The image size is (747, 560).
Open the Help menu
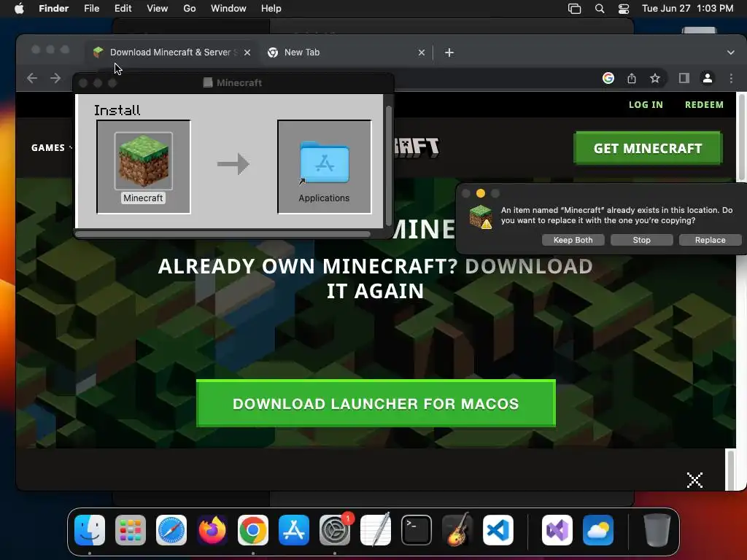coord(271,9)
